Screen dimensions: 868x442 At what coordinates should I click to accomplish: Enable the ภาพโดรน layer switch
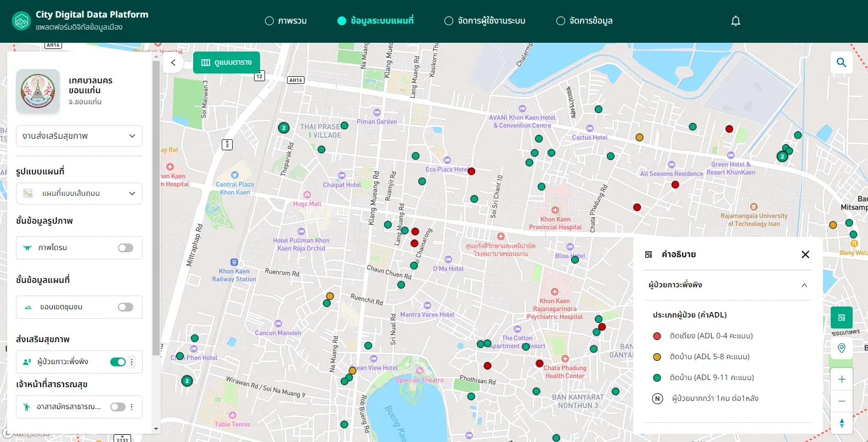point(126,248)
